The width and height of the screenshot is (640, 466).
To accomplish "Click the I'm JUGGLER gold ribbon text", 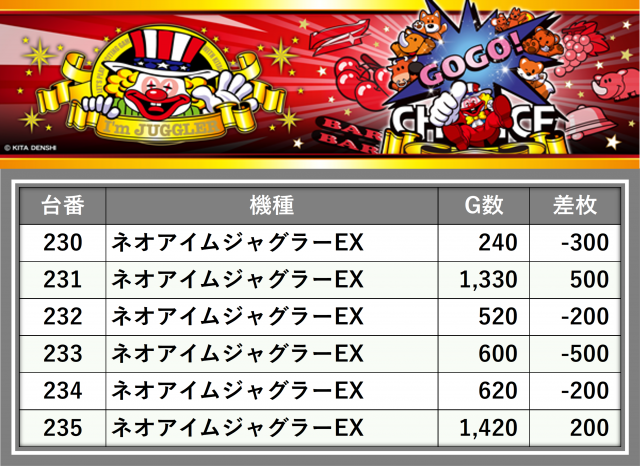I will coord(160,129).
